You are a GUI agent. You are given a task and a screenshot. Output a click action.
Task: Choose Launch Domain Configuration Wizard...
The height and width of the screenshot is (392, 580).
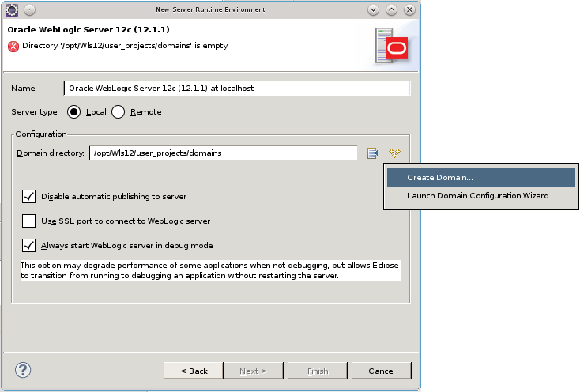point(481,196)
